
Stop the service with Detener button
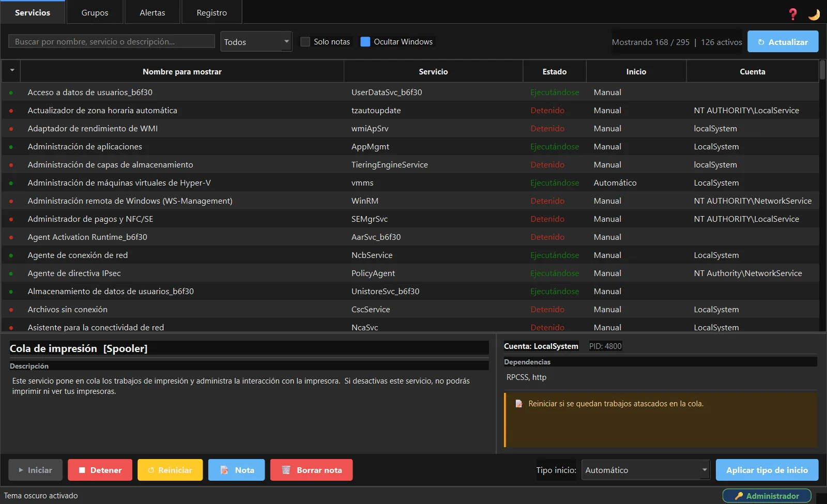100,470
